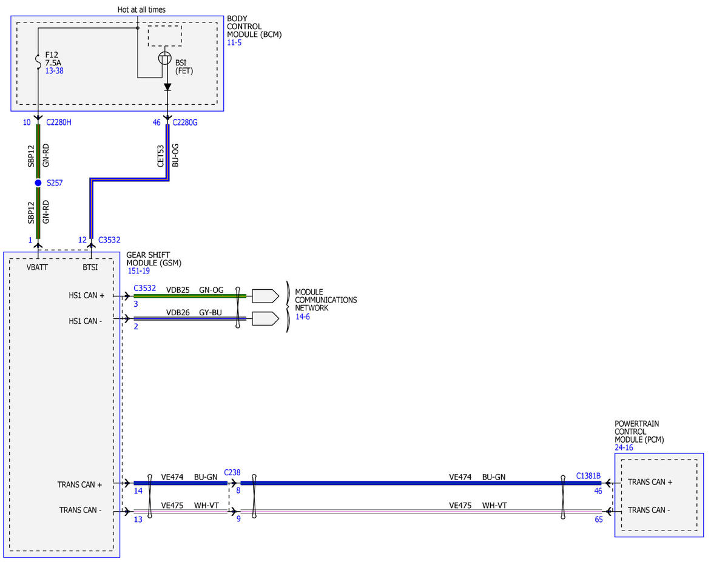Click the HS1 CAN + network arrow symbol
This screenshot has height=562, width=728.
265,296
